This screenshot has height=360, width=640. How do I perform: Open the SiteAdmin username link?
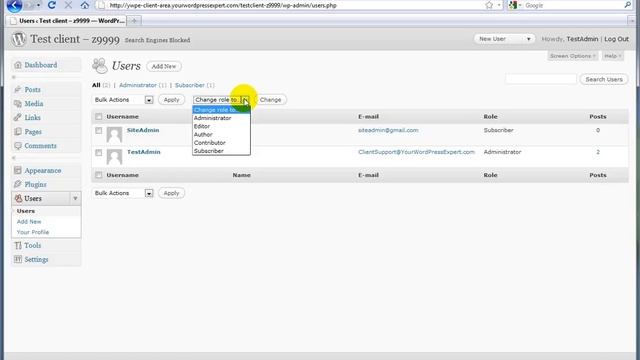[x=143, y=130]
